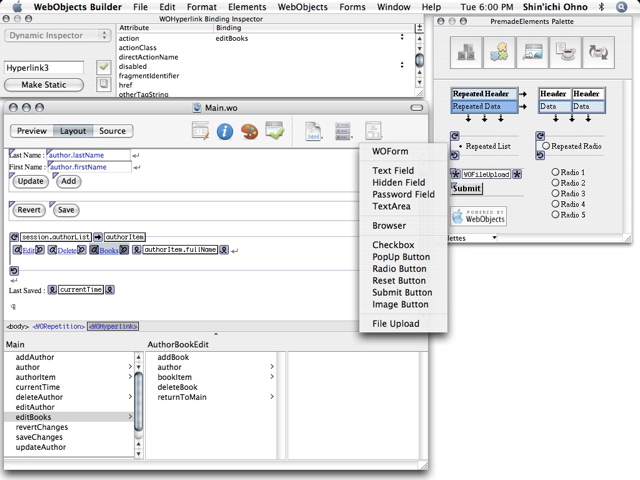640x480 pixels.
Task: Select Radio 1 in the palette
Action: [x=568, y=172]
